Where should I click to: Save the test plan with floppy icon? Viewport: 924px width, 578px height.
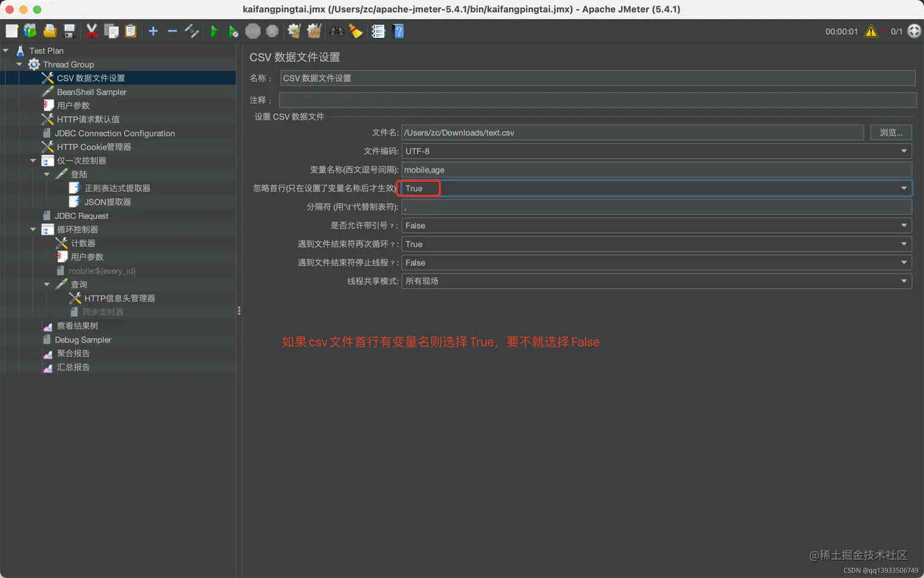coord(70,31)
